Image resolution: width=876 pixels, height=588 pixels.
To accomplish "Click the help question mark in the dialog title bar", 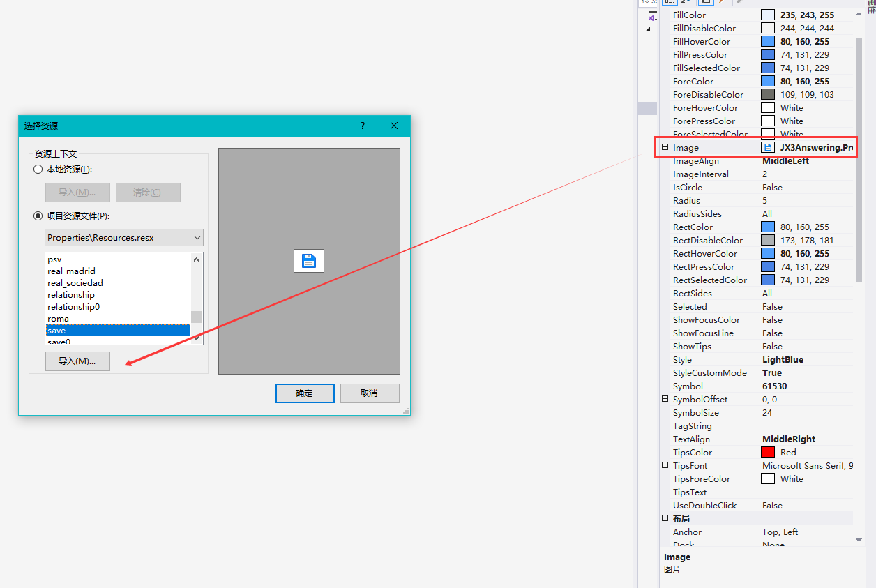I will [362, 126].
